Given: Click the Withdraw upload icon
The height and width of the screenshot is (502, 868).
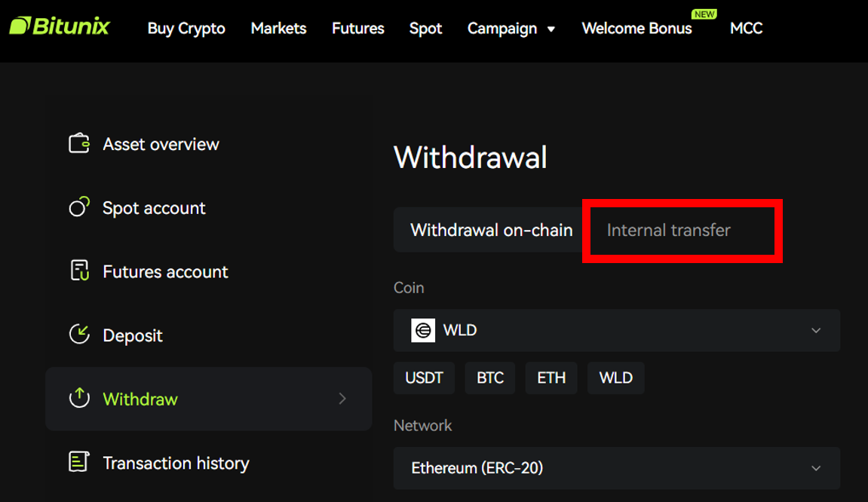Looking at the screenshot, I should (79, 398).
